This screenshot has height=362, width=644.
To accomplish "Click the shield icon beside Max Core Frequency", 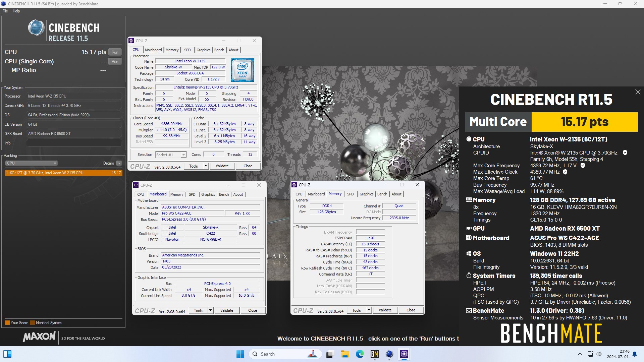I will coord(583,166).
